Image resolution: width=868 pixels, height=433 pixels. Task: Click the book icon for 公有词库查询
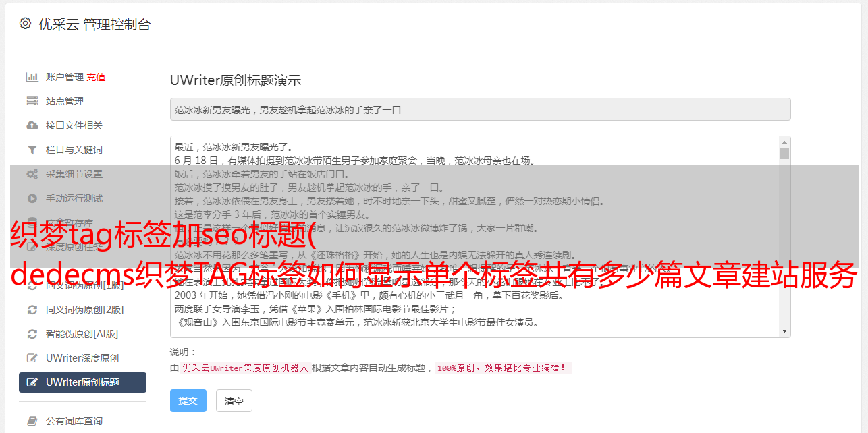coord(32,421)
